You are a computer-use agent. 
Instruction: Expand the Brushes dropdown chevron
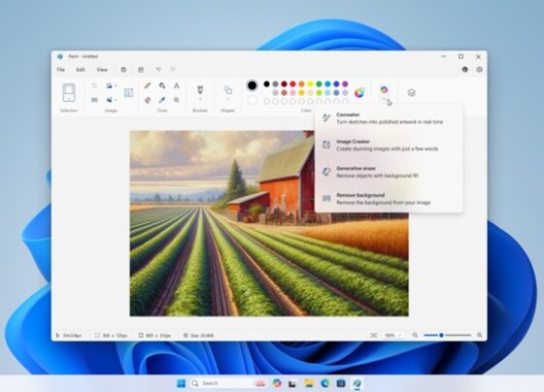coord(200,99)
